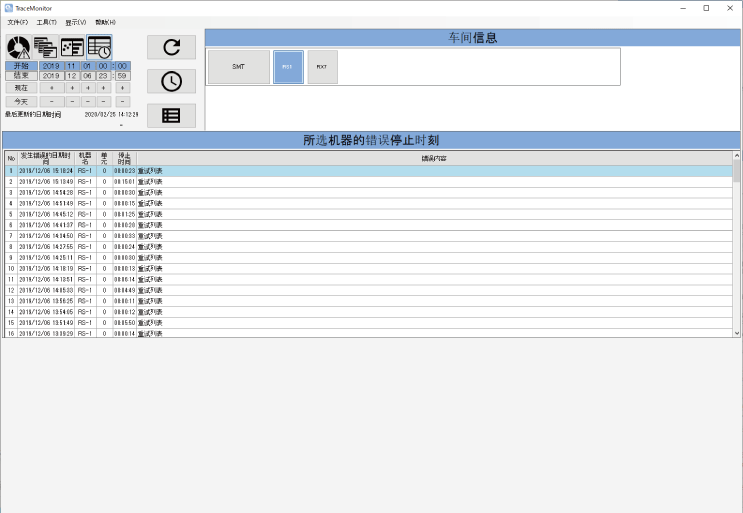Select the table with clock view

tap(99, 47)
